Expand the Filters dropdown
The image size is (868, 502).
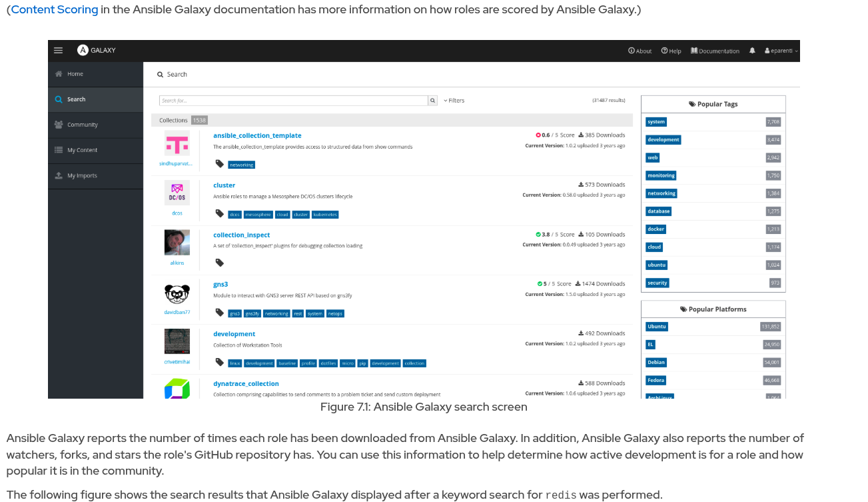(x=454, y=101)
